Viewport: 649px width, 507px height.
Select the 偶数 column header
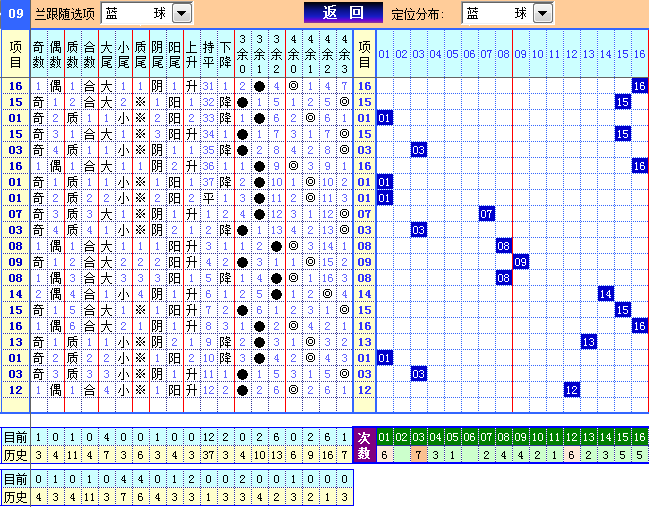(55, 54)
